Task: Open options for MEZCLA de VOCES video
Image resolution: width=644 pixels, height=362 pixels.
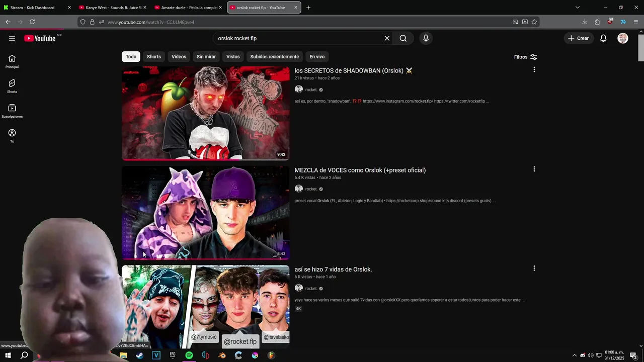Action: click(534, 169)
